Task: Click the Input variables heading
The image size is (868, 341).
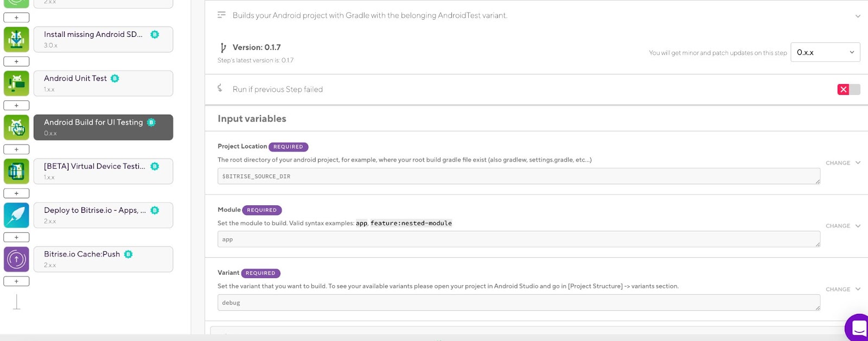Action: pos(252,118)
